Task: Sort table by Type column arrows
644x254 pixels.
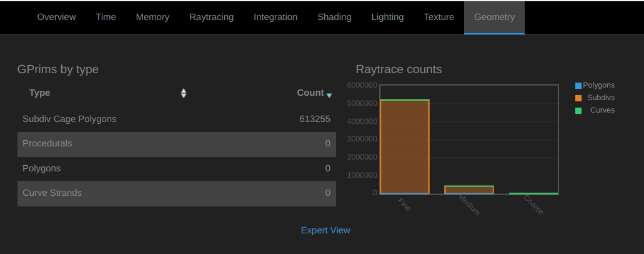Action: click(x=184, y=93)
